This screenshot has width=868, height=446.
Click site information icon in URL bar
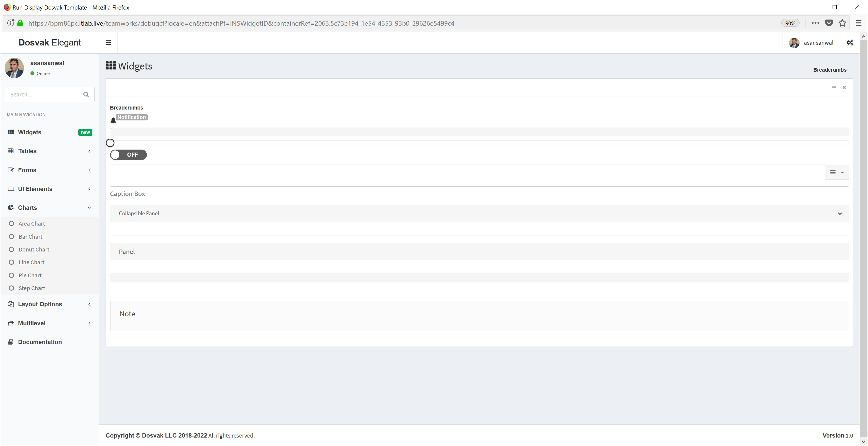(11, 23)
